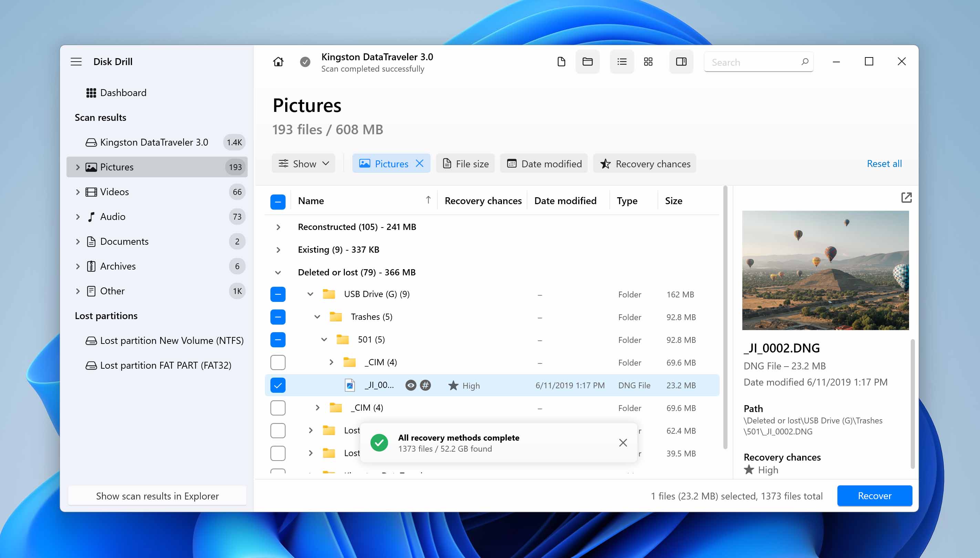The image size is (980, 558).
Task: Sort by the Type column header
Action: 627,201
